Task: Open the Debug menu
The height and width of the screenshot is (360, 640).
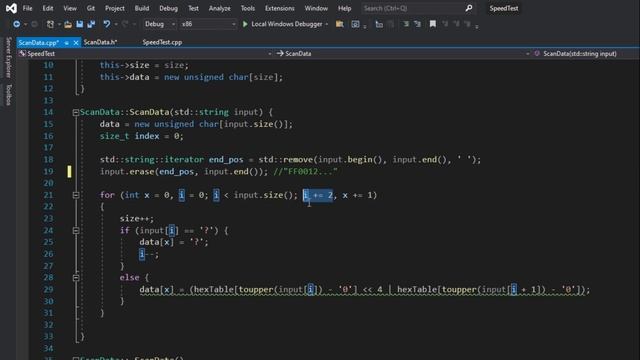Action: (x=168, y=8)
